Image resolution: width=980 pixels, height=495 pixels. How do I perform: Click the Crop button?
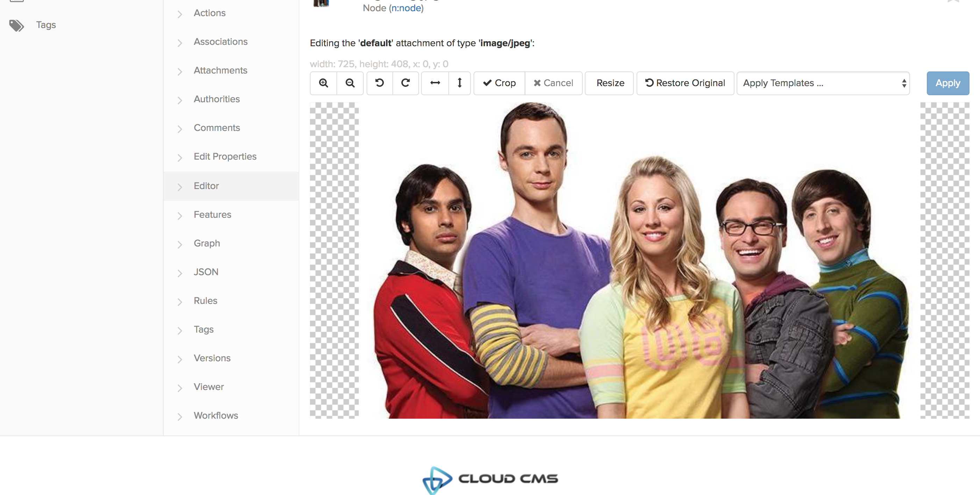pyautogui.click(x=499, y=83)
